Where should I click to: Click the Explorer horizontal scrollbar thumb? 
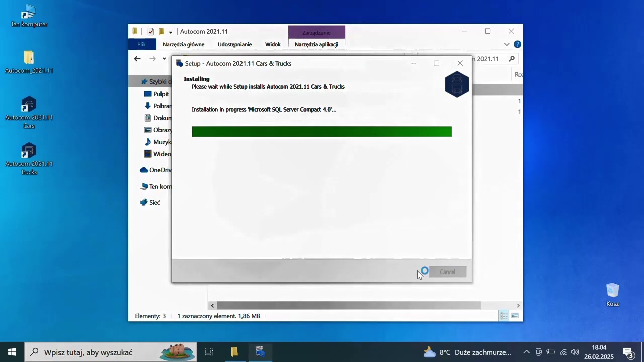(349, 305)
